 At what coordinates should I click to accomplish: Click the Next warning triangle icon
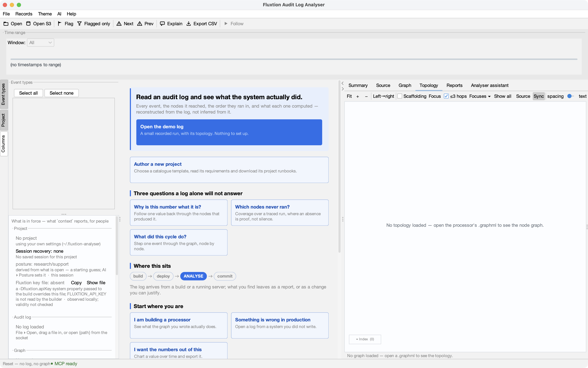click(x=119, y=24)
